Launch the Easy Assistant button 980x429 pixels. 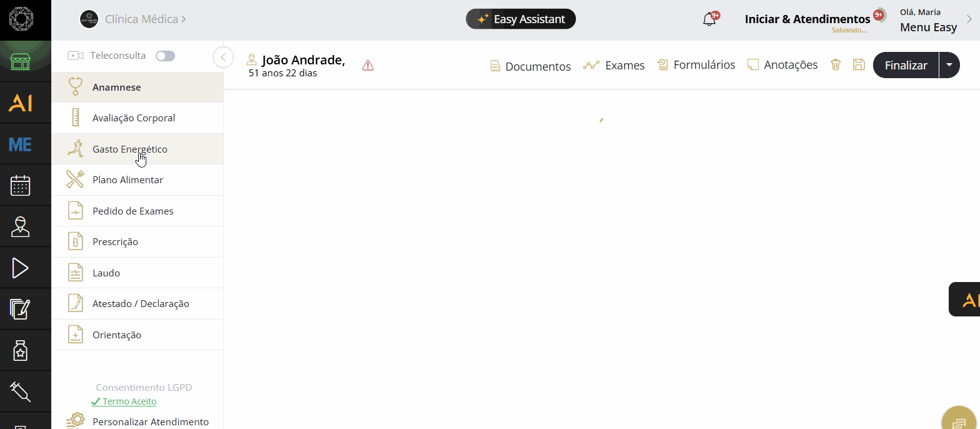point(520,19)
